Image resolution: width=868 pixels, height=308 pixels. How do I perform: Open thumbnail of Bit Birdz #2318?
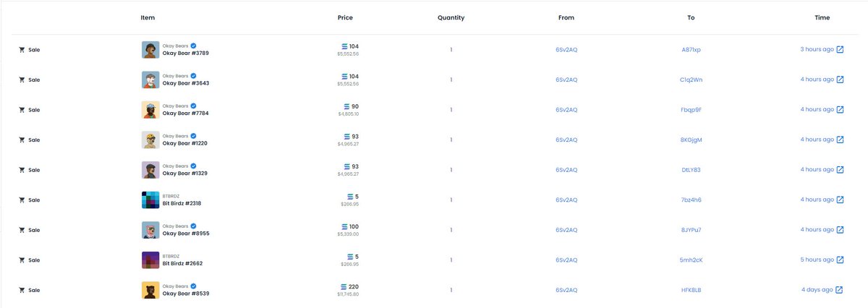(x=150, y=200)
